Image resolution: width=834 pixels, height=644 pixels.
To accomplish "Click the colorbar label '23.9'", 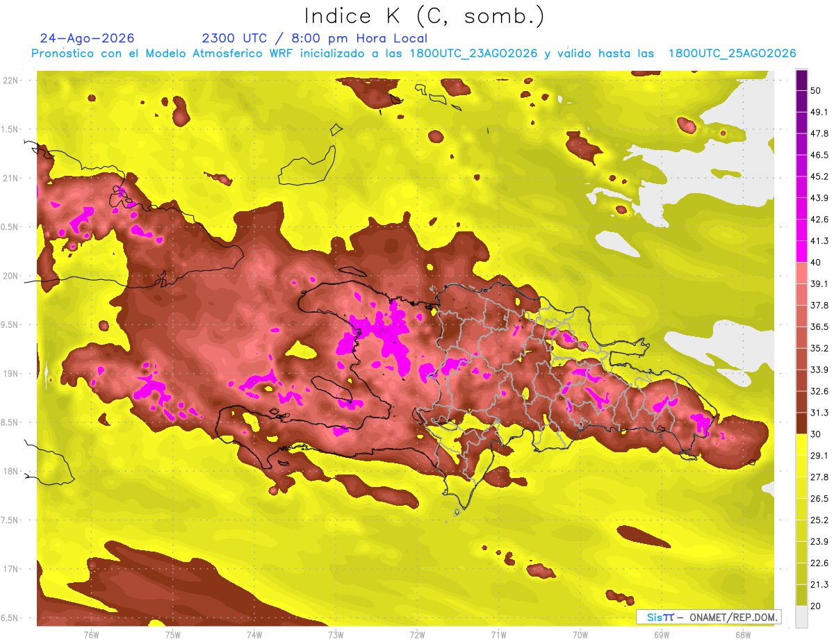I will [x=819, y=542].
